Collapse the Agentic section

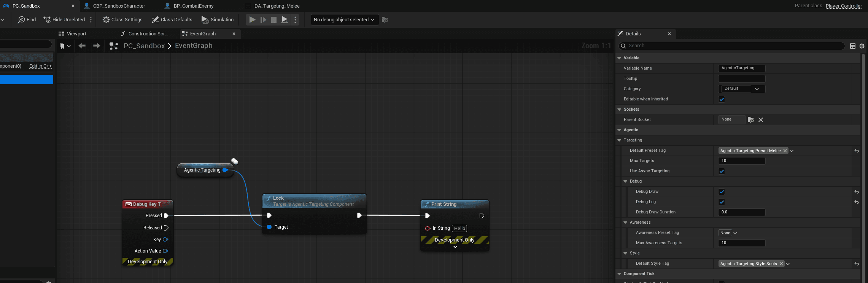[619, 130]
